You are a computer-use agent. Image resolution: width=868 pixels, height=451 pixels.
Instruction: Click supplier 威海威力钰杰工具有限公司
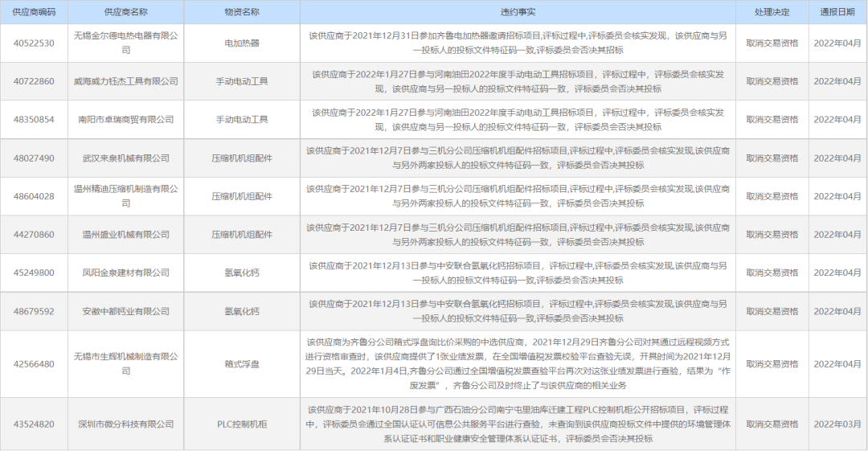(125, 81)
